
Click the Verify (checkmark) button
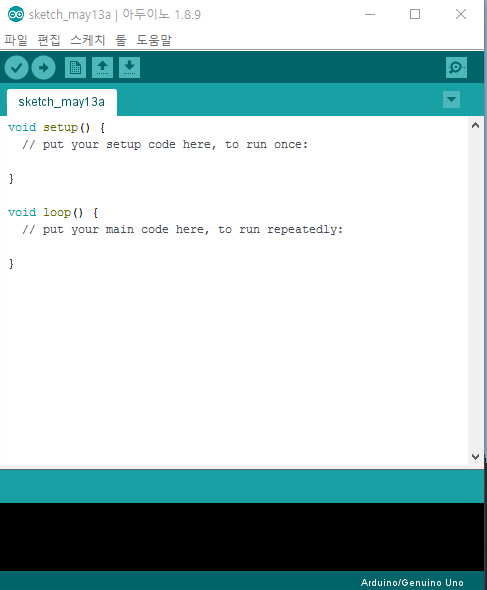coord(16,68)
